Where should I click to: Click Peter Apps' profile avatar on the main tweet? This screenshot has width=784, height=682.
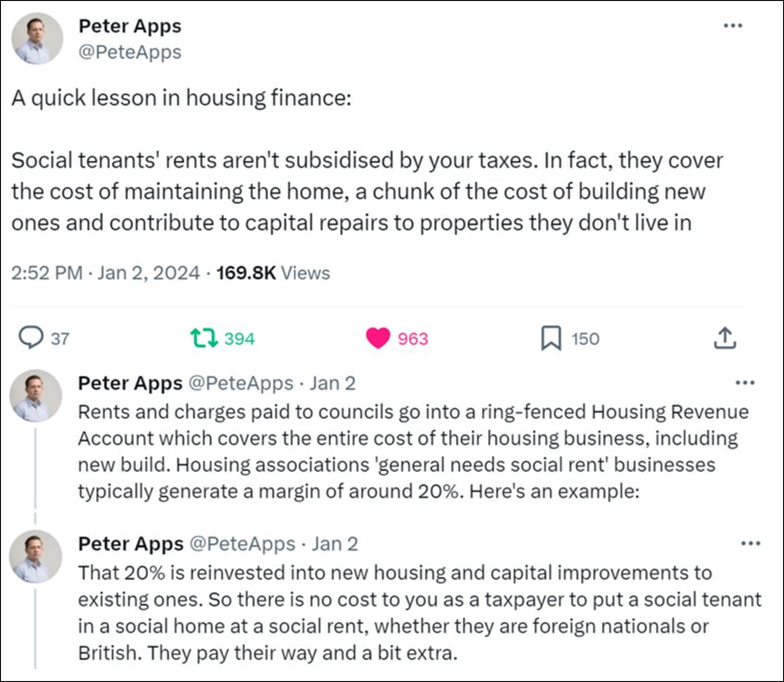coord(36,39)
